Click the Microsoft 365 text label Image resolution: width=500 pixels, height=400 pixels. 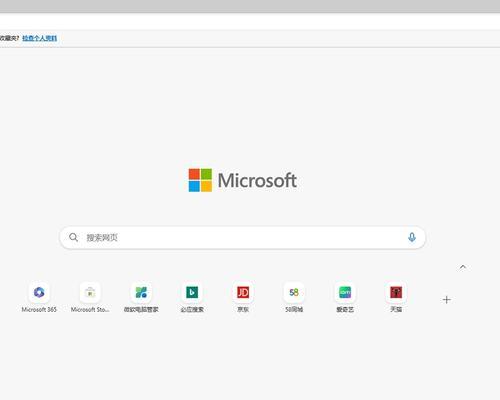39,309
